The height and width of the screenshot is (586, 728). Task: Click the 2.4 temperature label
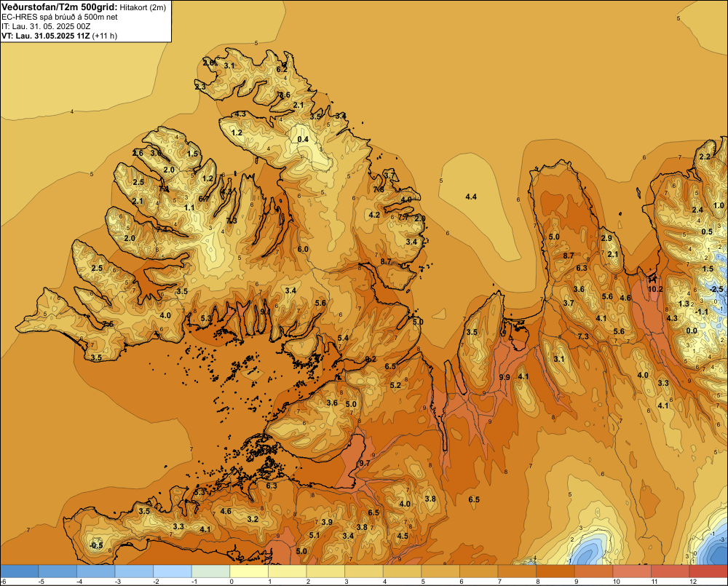point(697,210)
